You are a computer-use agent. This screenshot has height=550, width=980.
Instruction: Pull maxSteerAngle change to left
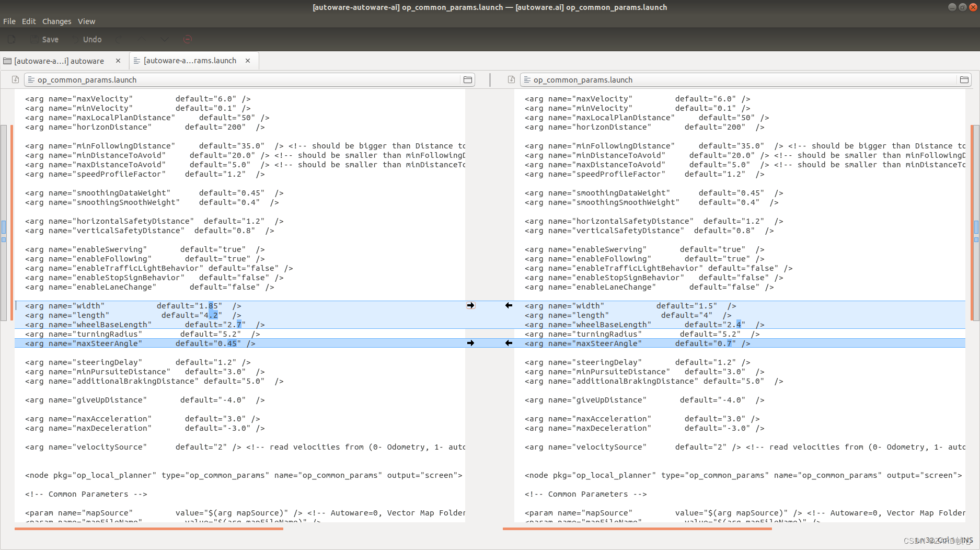pyautogui.click(x=509, y=343)
